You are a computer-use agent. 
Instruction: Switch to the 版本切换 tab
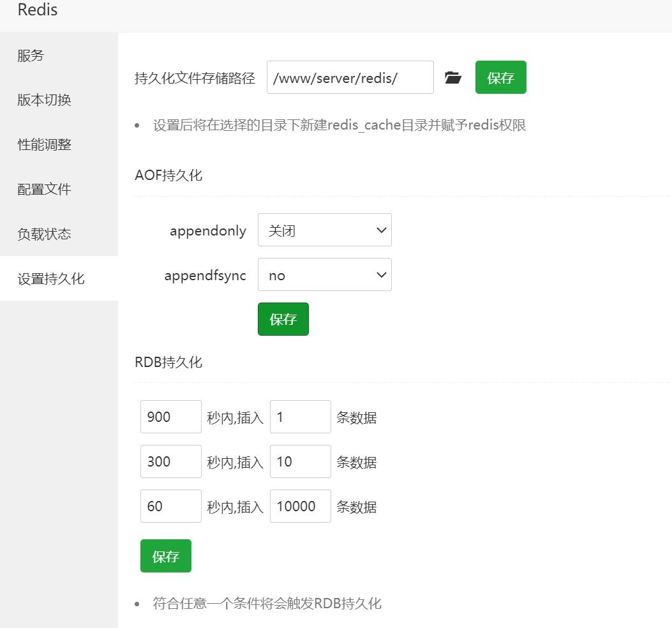pyautogui.click(x=44, y=100)
